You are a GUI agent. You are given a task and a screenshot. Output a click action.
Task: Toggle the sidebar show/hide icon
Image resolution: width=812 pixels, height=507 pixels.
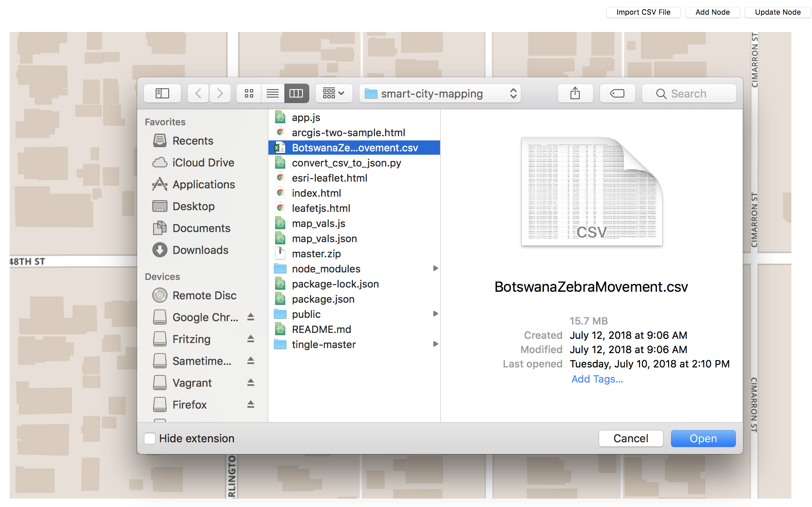(x=162, y=93)
